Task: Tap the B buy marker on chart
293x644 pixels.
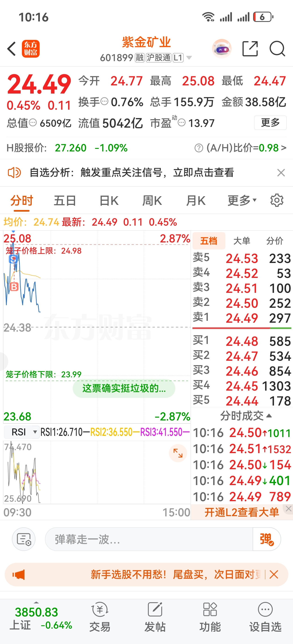Action: click(14, 287)
